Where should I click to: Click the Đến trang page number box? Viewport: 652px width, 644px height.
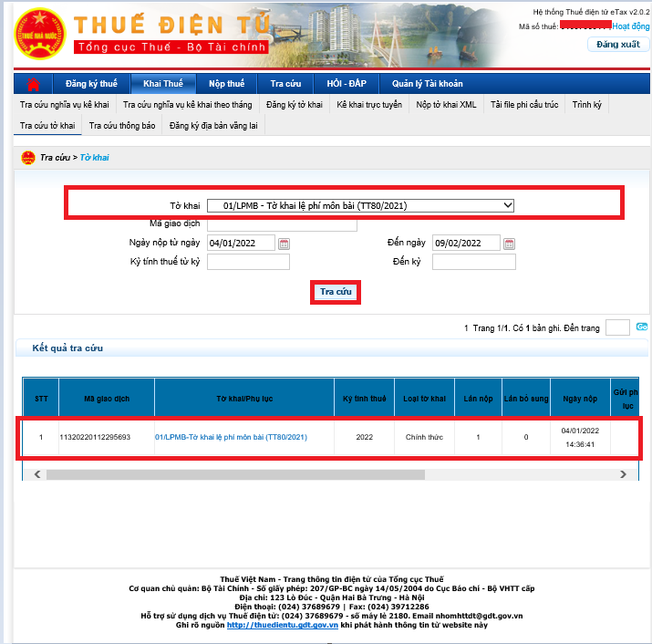point(617,327)
